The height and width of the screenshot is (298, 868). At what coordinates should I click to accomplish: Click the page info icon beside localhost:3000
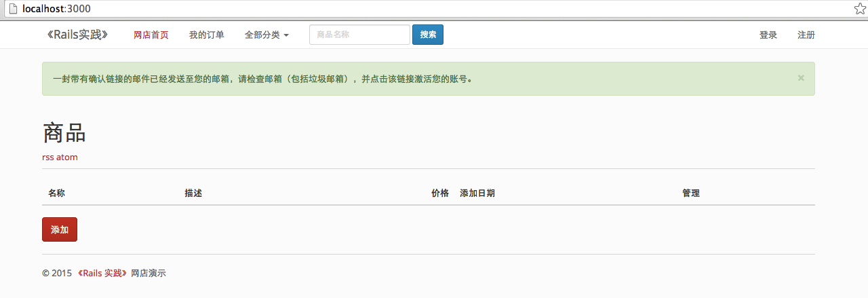tap(12, 9)
